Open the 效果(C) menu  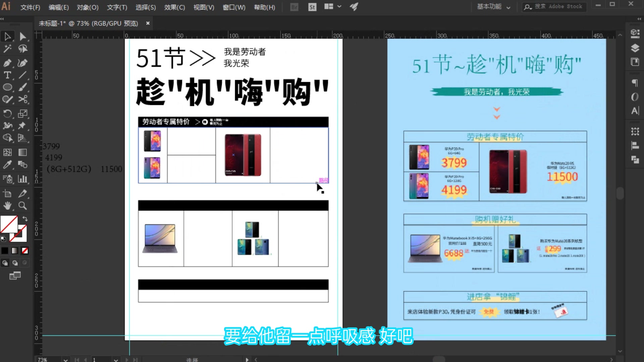click(174, 7)
